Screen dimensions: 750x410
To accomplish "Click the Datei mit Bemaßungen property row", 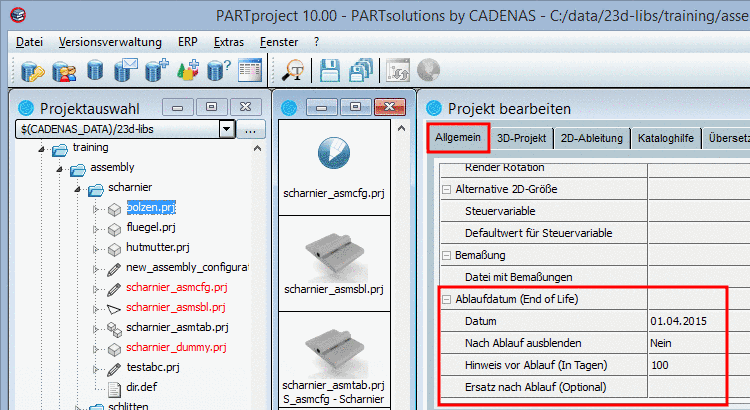I will pos(595,277).
